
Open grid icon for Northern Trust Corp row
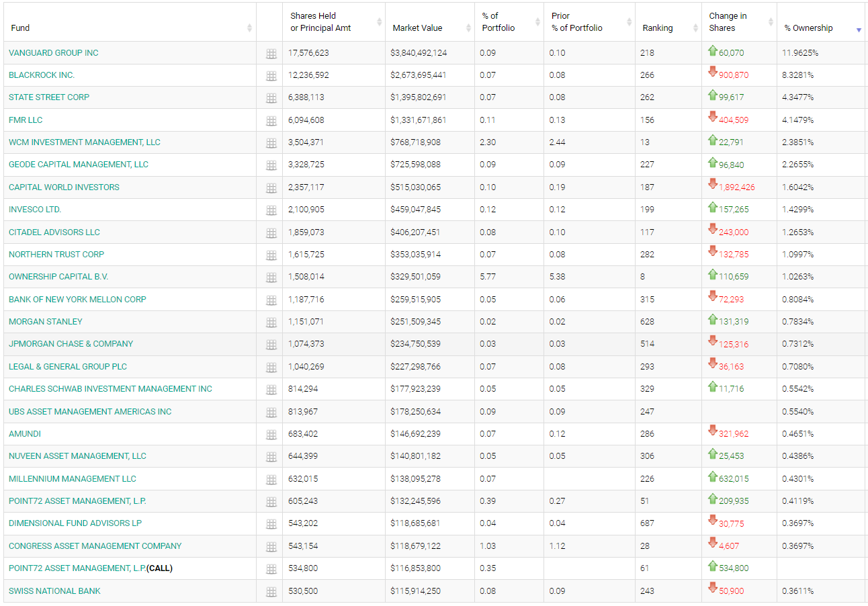tap(271, 255)
